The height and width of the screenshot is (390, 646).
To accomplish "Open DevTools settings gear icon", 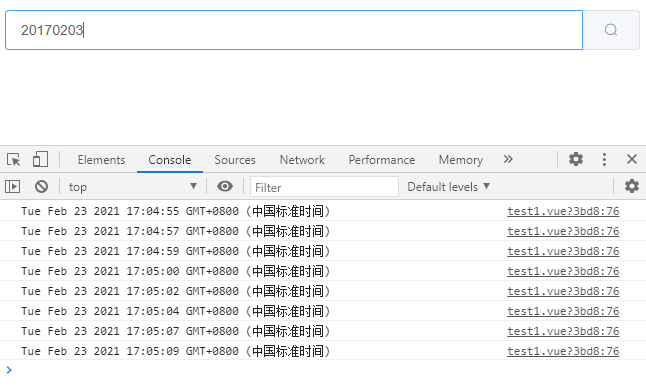I will [x=576, y=159].
